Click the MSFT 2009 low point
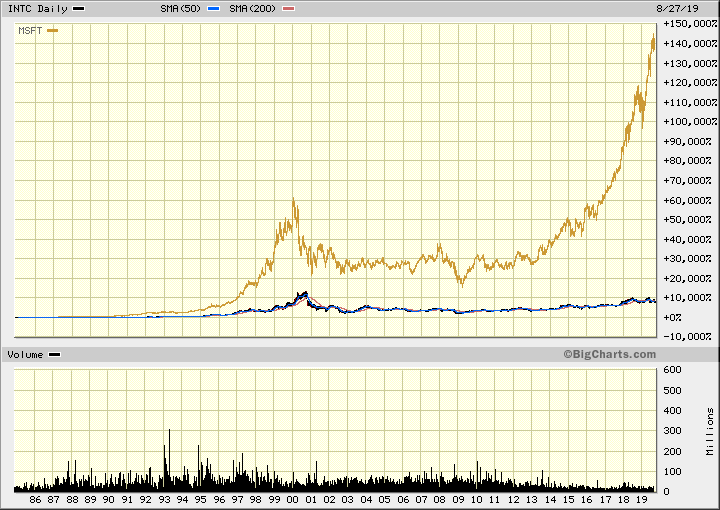The height and width of the screenshot is (510, 720). [462, 286]
